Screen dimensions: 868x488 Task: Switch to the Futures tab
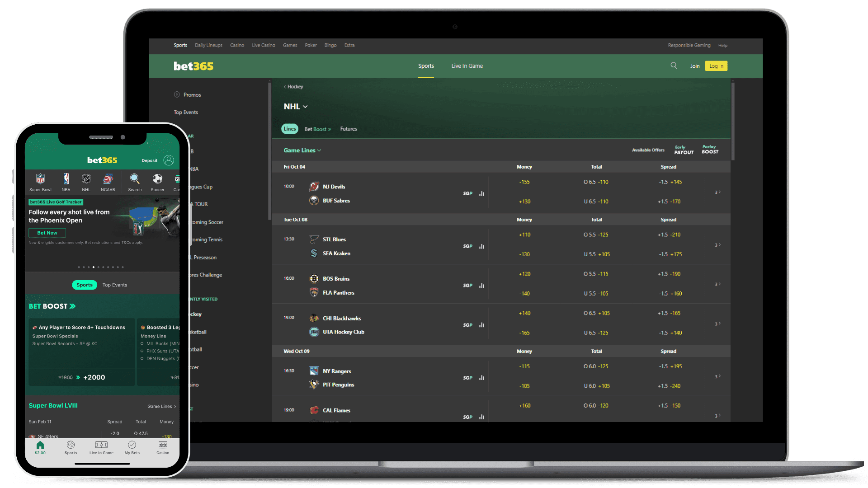pyautogui.click(x=348, y=129)
